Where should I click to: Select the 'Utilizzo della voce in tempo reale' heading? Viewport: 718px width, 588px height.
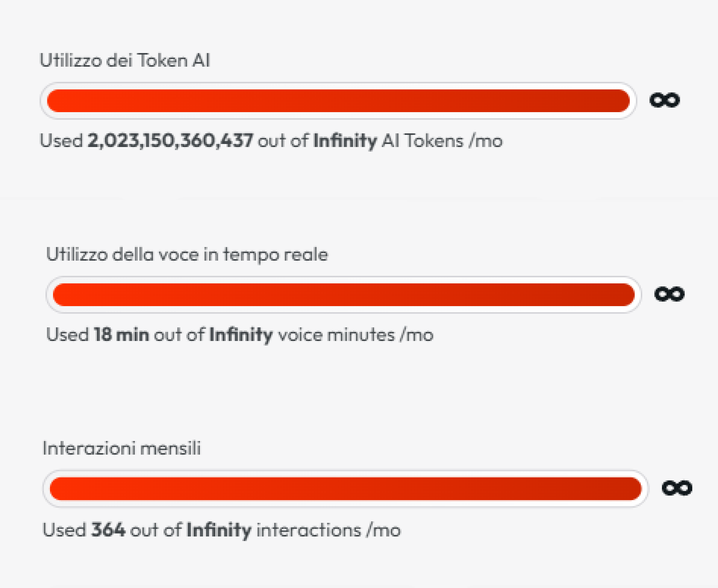pos(187,254)
